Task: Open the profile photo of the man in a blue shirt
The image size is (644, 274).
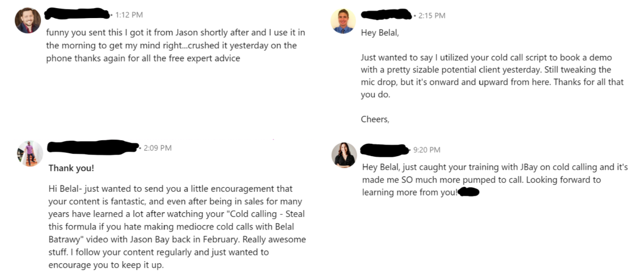Action: [343, 21]
